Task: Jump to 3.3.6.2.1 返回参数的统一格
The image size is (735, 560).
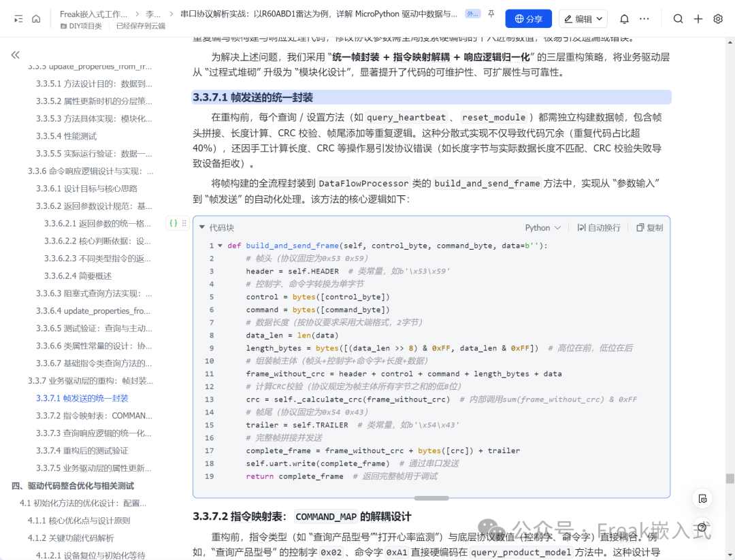Action: 97,224
